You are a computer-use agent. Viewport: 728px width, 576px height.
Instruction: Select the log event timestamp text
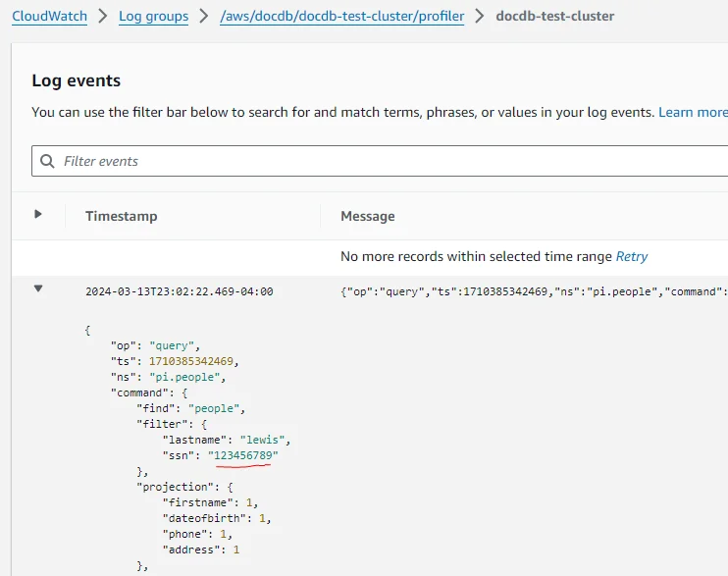pyautogui.click(x=180, y=291)
